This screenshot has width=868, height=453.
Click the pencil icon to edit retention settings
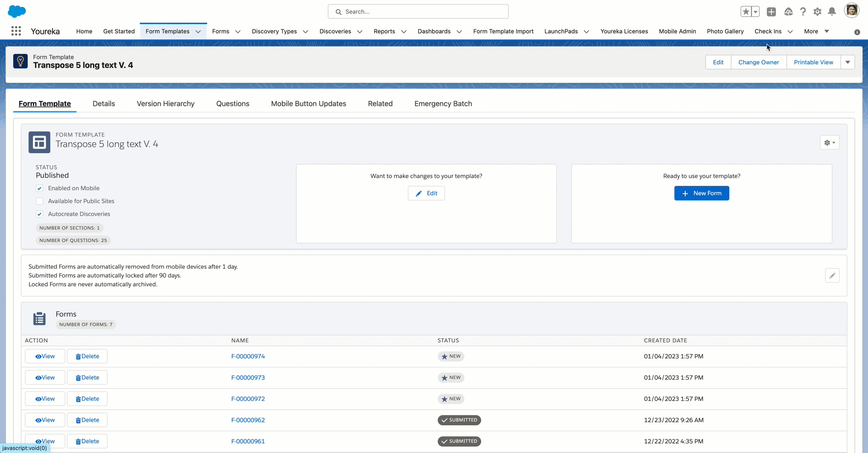point(832,276)
